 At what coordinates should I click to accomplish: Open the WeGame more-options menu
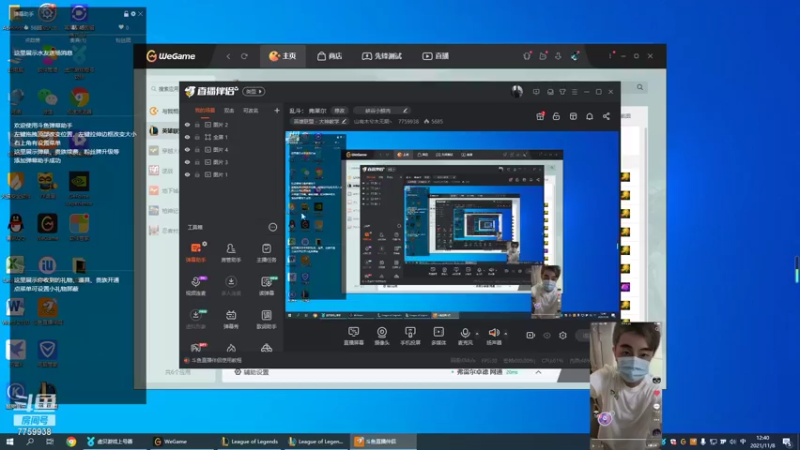[610, 56]
